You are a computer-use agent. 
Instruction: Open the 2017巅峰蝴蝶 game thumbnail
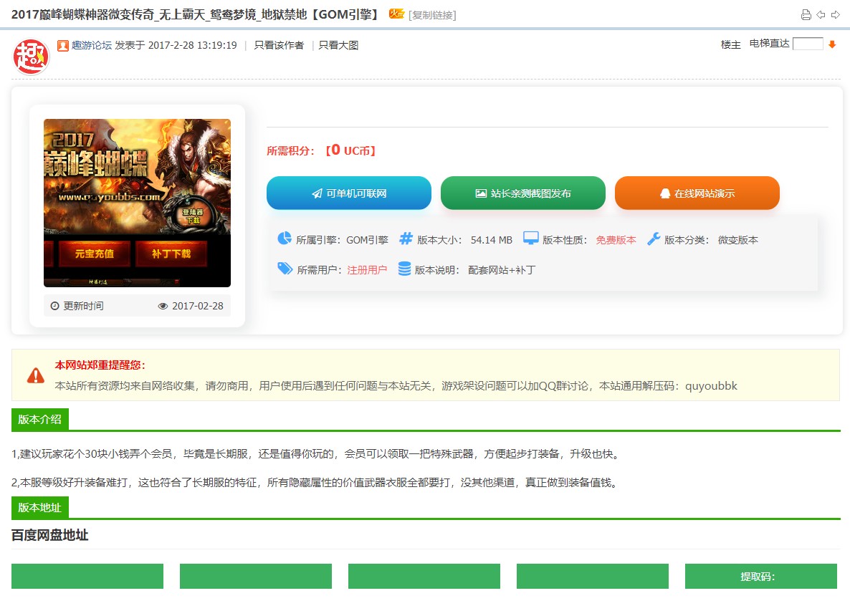tap(137, 203)
